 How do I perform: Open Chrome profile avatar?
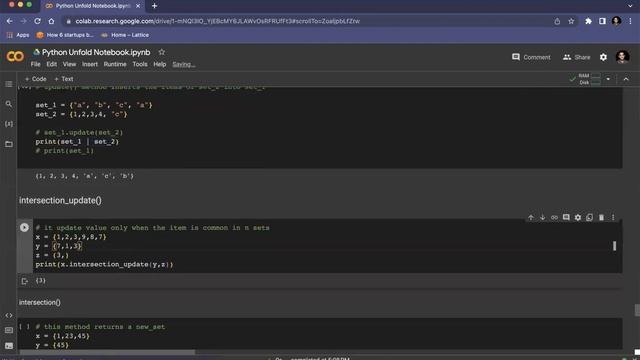[616, 21]
